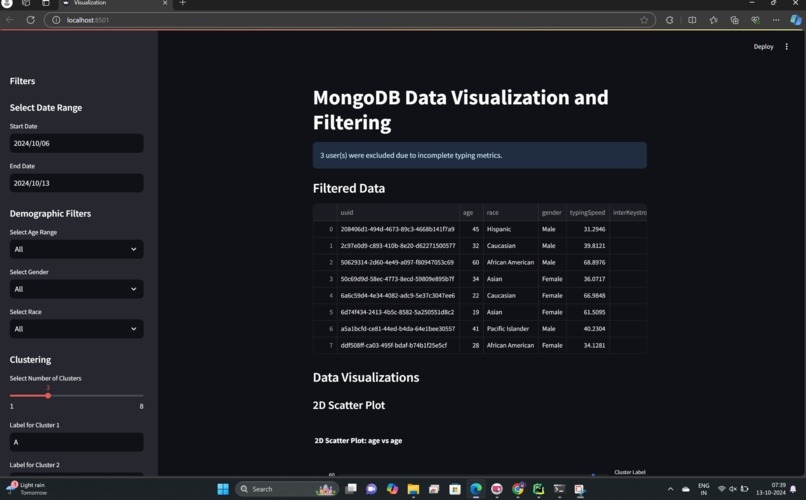Select the age cell showing 60
Screen dimensions: 806x500
[471, 263]
